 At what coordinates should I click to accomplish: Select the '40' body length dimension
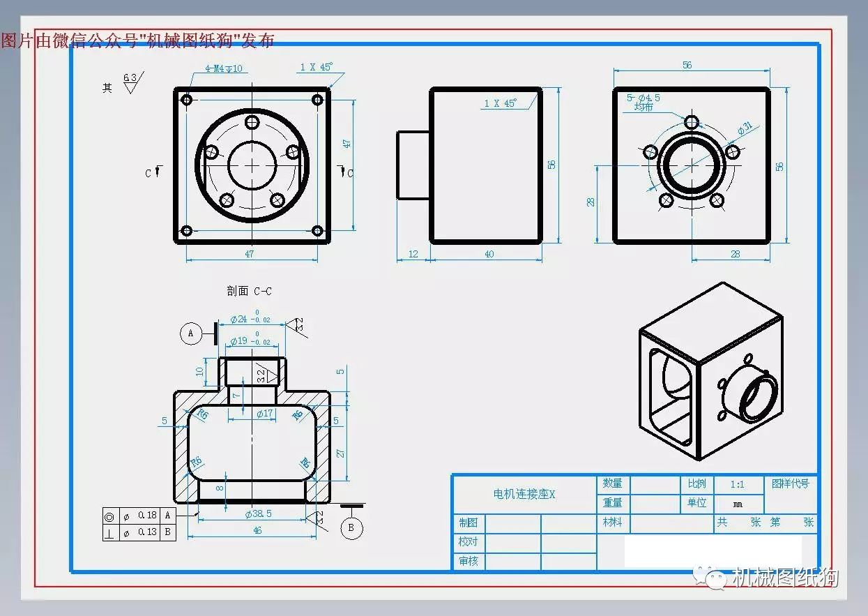tap(489, 254)
